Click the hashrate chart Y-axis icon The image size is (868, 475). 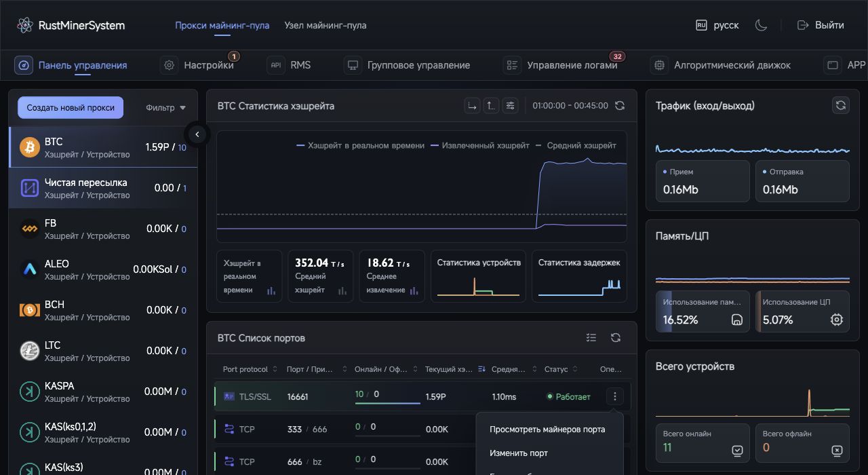pos(491,106)
